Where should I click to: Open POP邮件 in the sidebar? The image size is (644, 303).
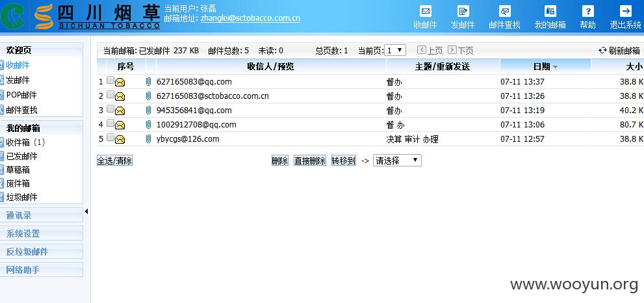pos(21,95)
